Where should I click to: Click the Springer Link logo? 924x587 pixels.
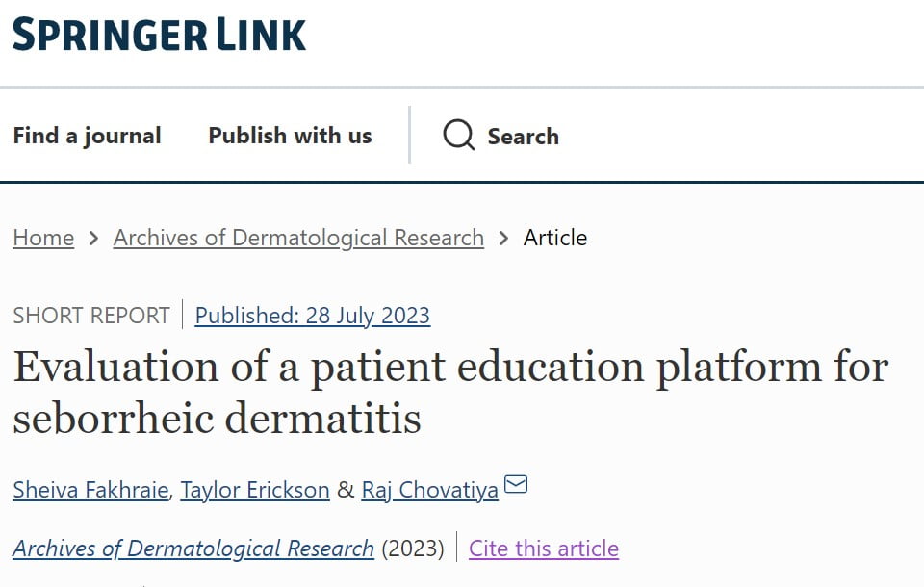coord(159,34)
